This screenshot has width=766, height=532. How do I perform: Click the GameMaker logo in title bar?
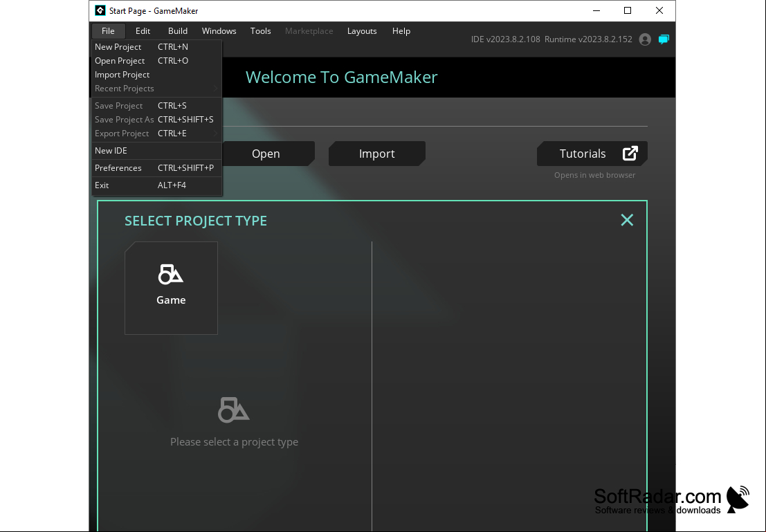point(100,10)
